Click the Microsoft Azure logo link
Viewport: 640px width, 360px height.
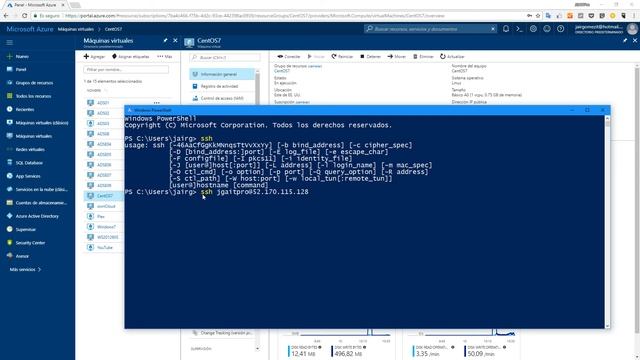[x=29, y=29]
